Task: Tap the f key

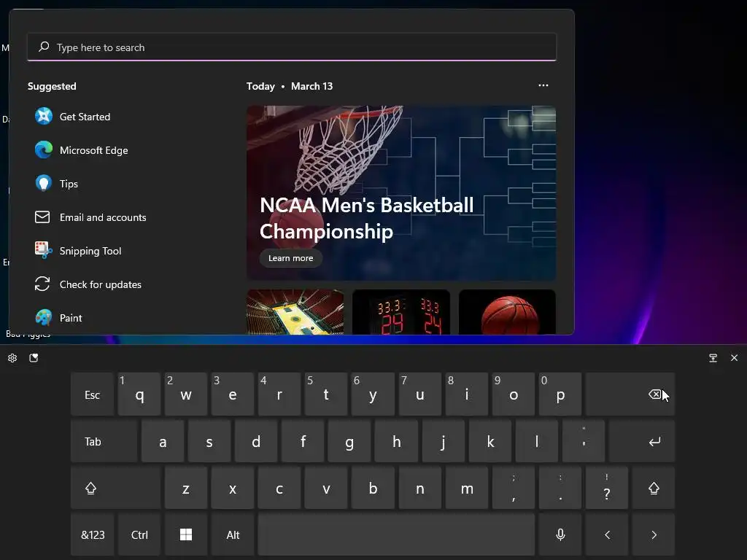Action: [x=303, y=441]
